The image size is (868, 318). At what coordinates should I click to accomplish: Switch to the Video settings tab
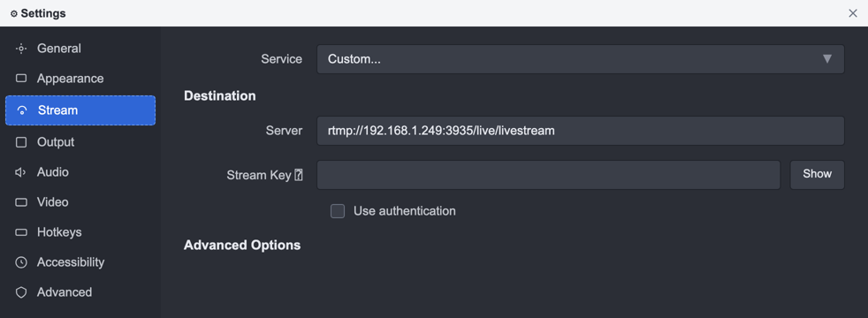point(80,202)
